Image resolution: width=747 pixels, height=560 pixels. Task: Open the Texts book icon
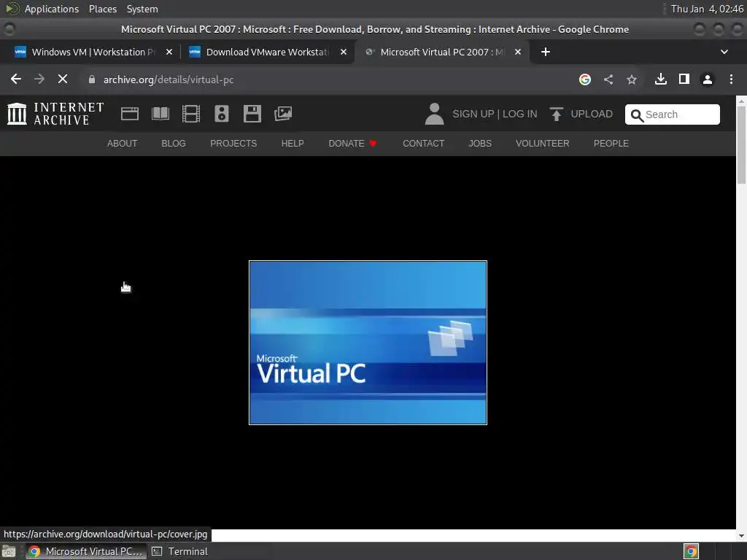pyautogui.click(x=160, y=114)
